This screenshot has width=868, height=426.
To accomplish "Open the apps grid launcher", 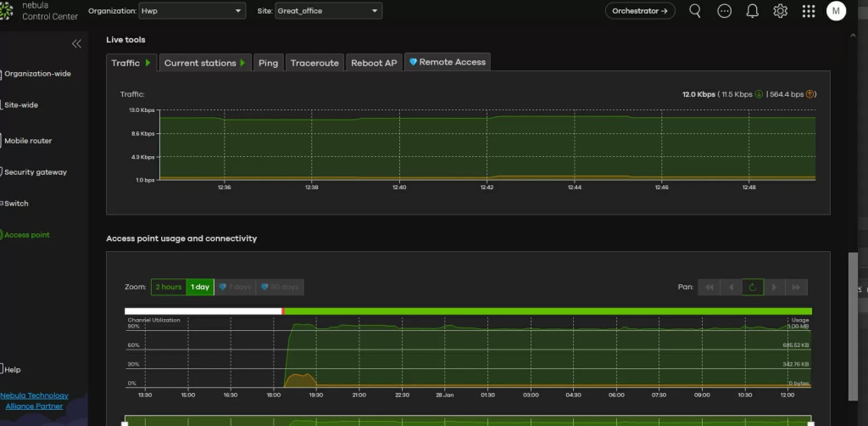I will click(808, 11).
